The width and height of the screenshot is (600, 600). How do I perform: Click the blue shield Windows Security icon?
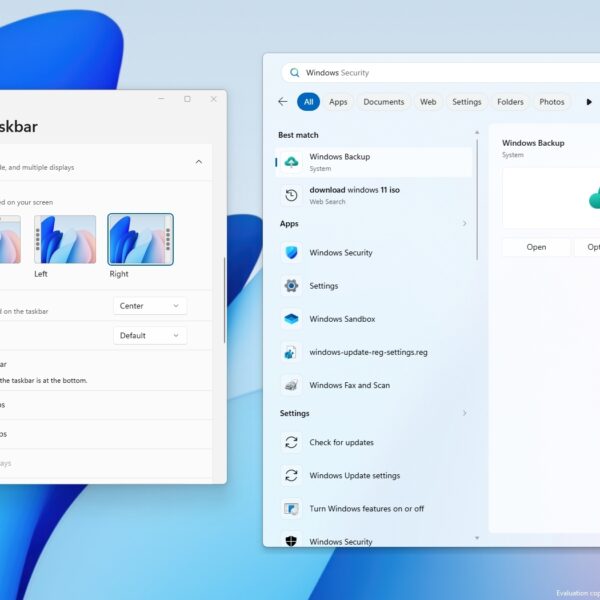(x=291, y=253)
